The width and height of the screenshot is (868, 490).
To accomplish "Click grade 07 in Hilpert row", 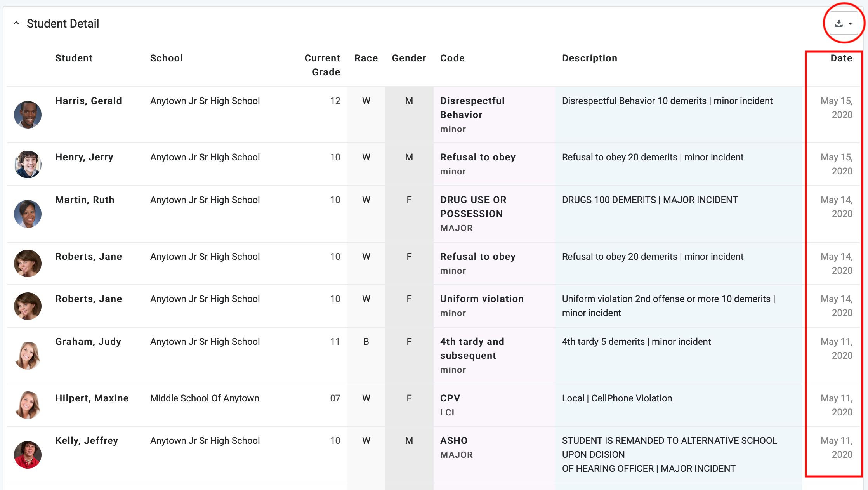I will (x=335, y=398).
